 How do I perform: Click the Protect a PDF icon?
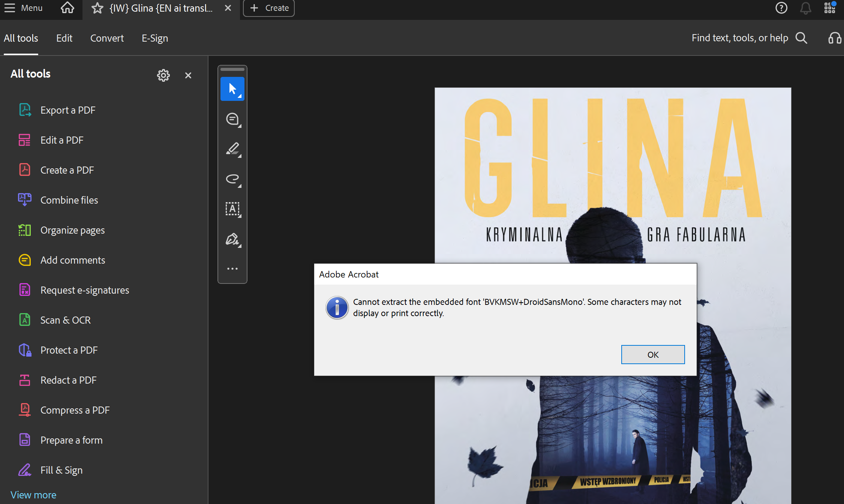coord(25,350)
